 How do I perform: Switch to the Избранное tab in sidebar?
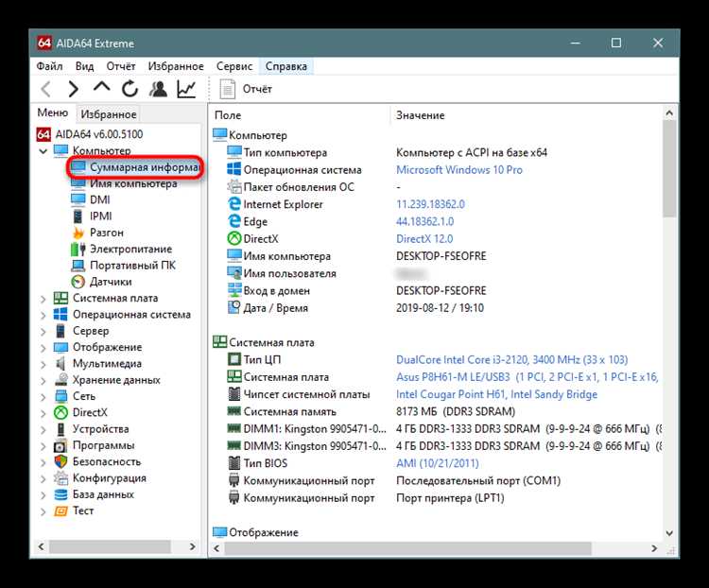pyautogui.click(x=109, y=114)
